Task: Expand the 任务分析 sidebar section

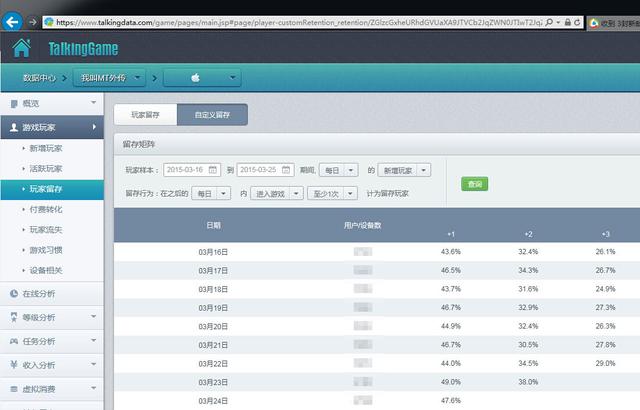Action: [x=93, y=340]
